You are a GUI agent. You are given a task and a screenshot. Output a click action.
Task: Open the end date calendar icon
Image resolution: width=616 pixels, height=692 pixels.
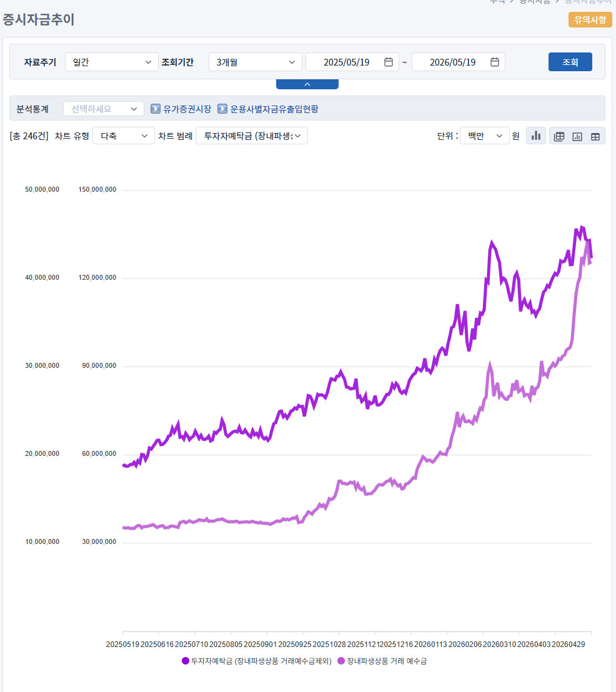(495, 62)
